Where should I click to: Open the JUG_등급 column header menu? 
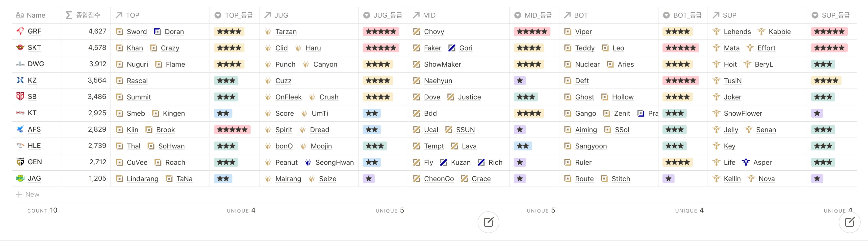click(383, 15)
